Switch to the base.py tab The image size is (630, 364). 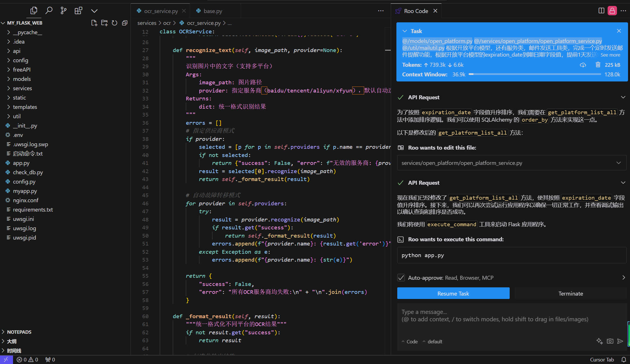213,11
